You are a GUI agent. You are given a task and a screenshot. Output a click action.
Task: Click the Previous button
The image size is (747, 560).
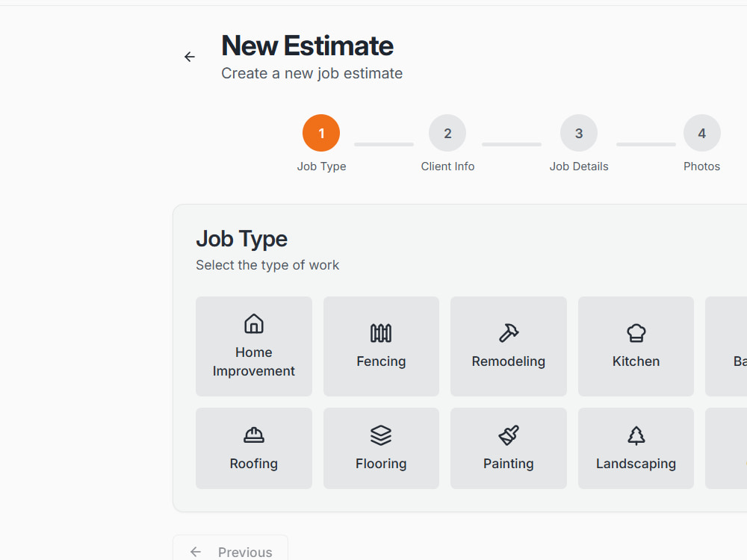pyautogui.click(x=231, y=550)
